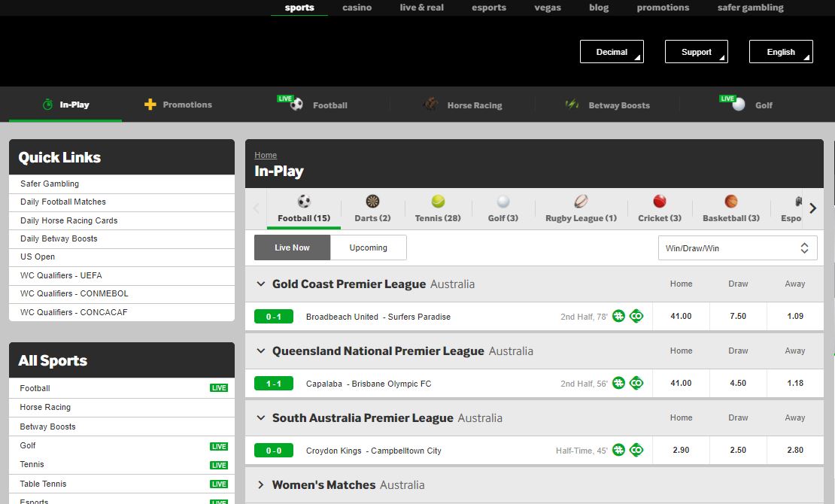Expand the Women's Matches Australia section
Screen dimensions: 835x504
[262, 485]
